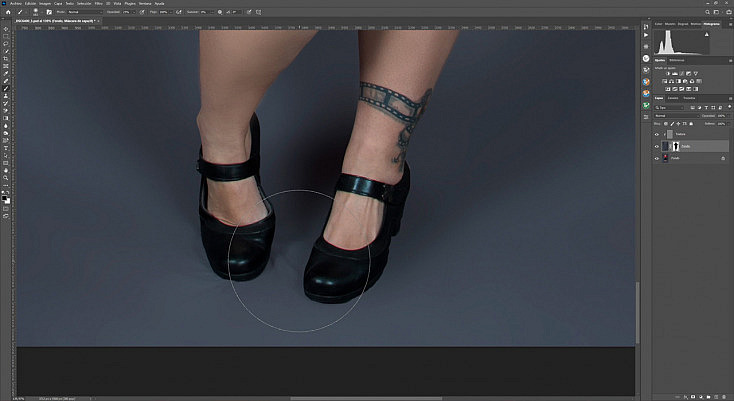The image size is (734, 401).
Task: Click the Home icon in options bar
Action: 8,12
